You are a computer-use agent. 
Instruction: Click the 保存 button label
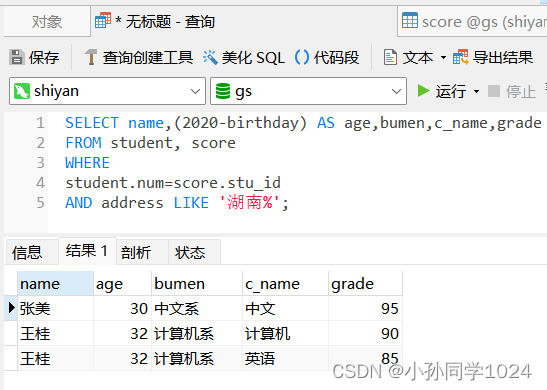(x=44, y=57)
